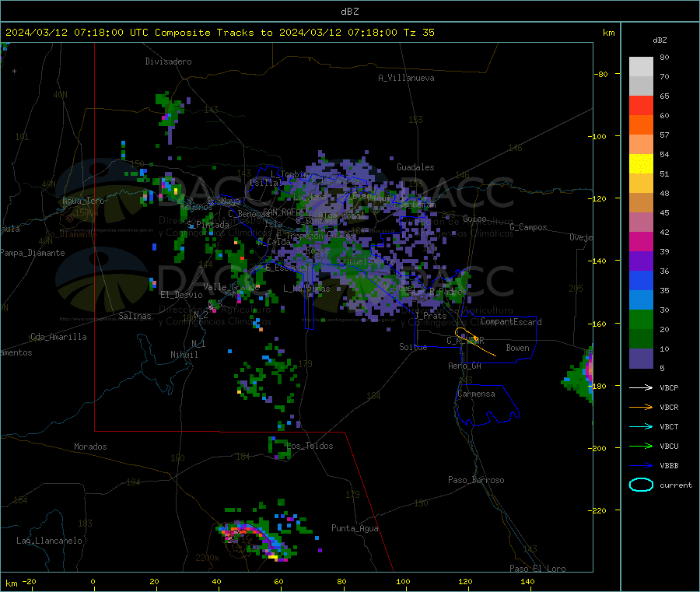Click the 'Soitue' map label
Viewport: 700px width, 592px height.
click(x=413, y=347)
